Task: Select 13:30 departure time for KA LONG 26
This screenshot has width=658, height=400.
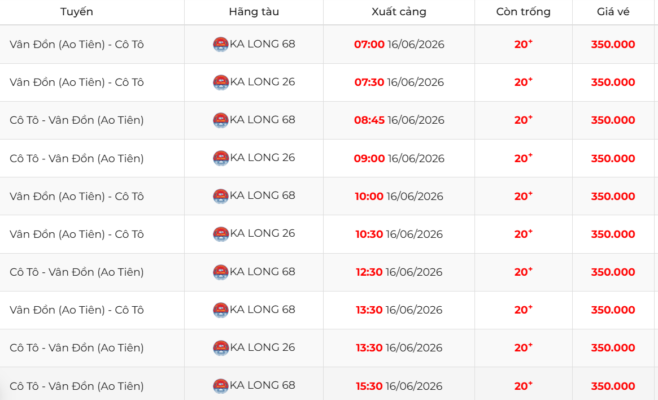Action: (399, 348)
